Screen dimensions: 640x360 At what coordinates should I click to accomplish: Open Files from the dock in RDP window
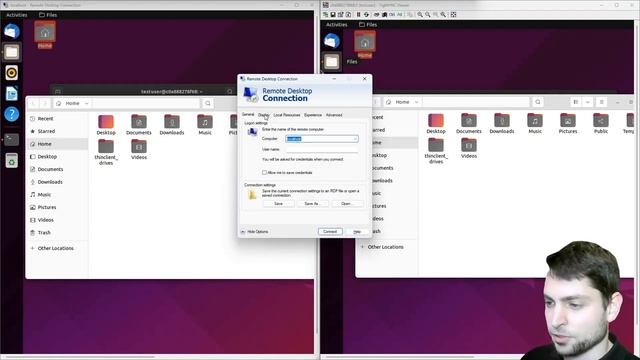(11, 52)
